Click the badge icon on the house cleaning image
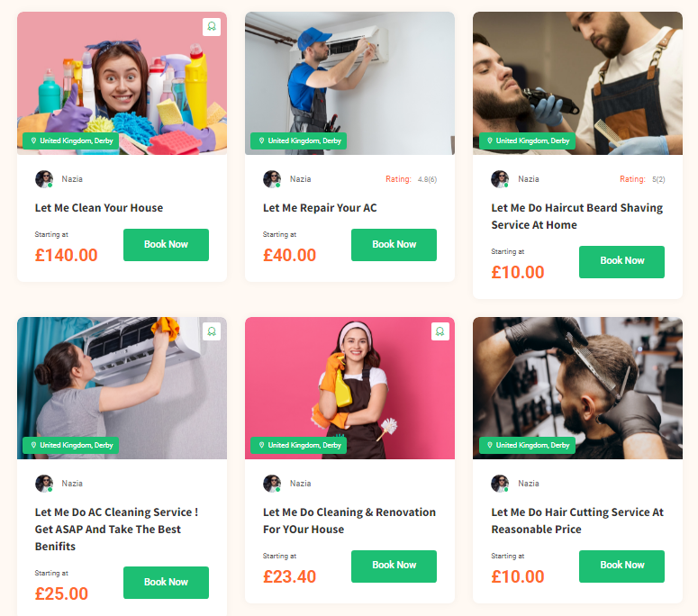 [x=212, y=27]
